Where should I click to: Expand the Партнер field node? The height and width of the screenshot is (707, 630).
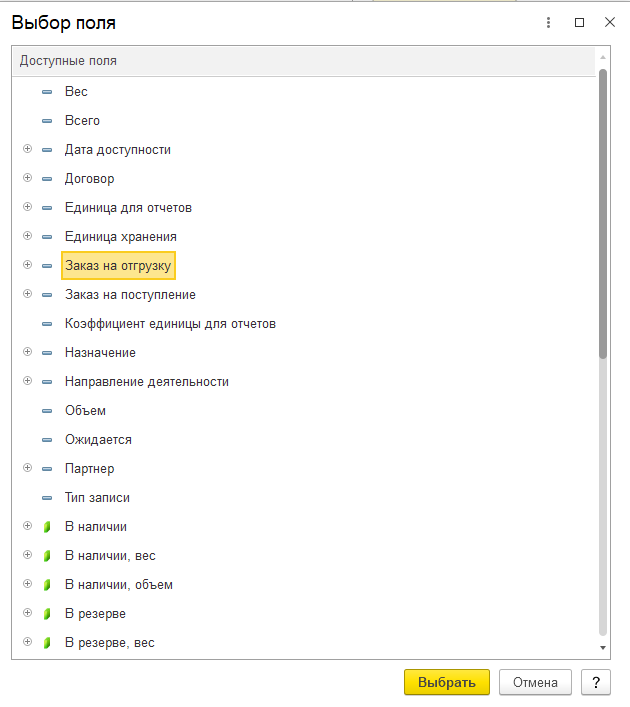28,468
